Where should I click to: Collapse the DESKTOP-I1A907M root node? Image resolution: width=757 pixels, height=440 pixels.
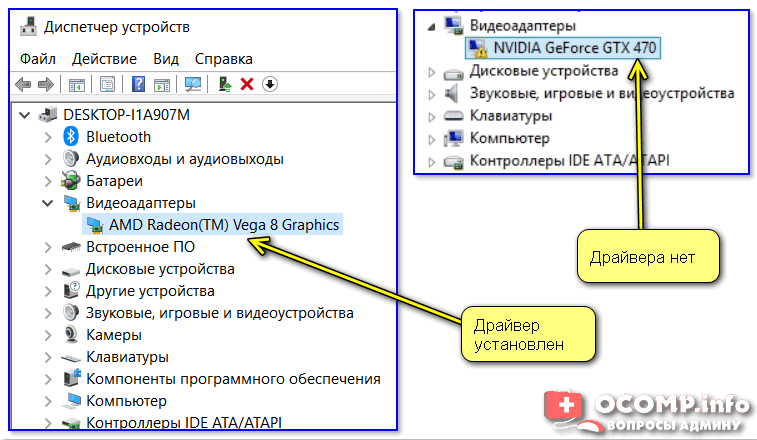[25, 115]
